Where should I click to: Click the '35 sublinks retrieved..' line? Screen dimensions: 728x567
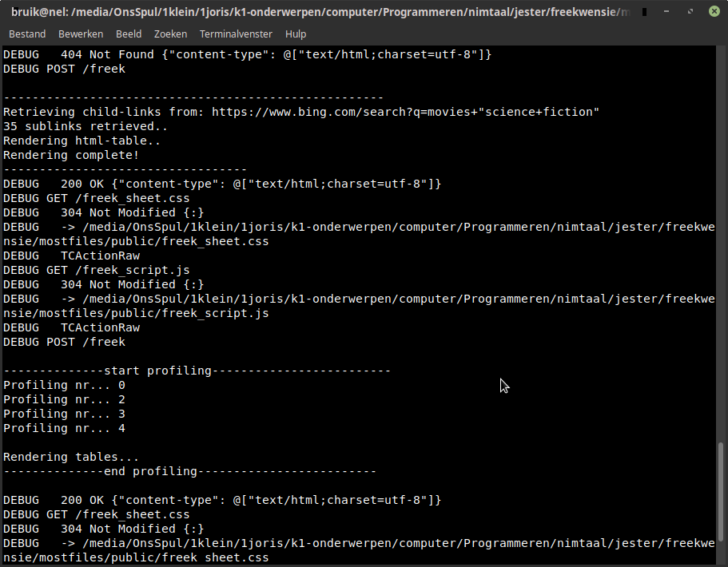click(x=86, y=127)
